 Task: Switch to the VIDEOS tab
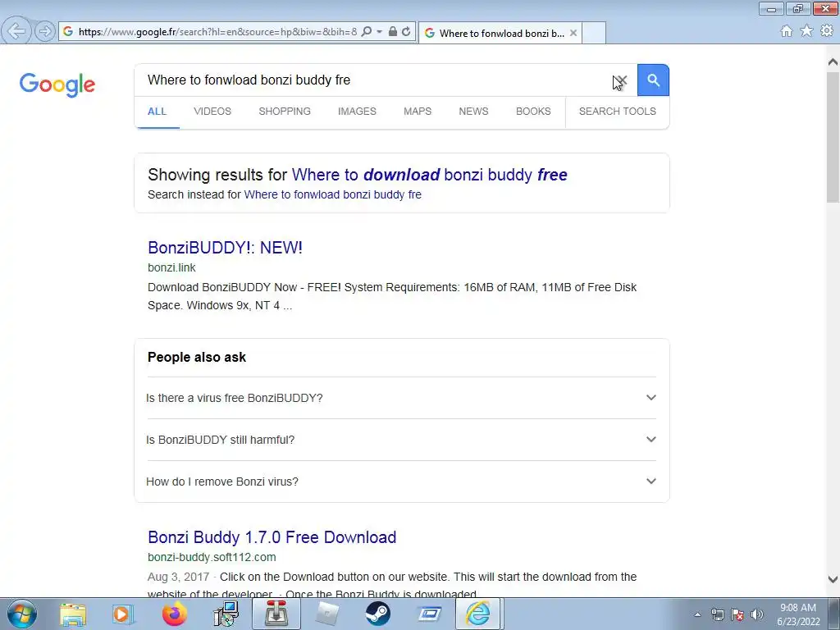pyautogui.click(x=212, y=112)
